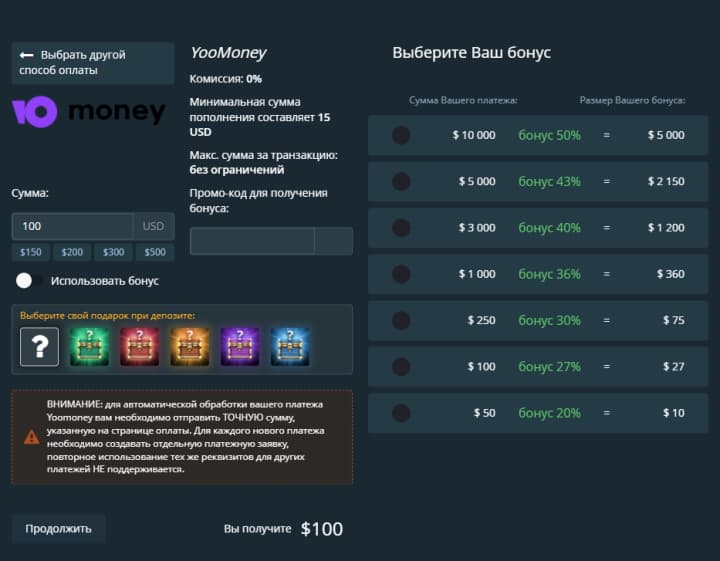Viewport: 720px width, 561px height.
Task: Click the '$ 2 150' bonus amount
Action: coord(666,181)
